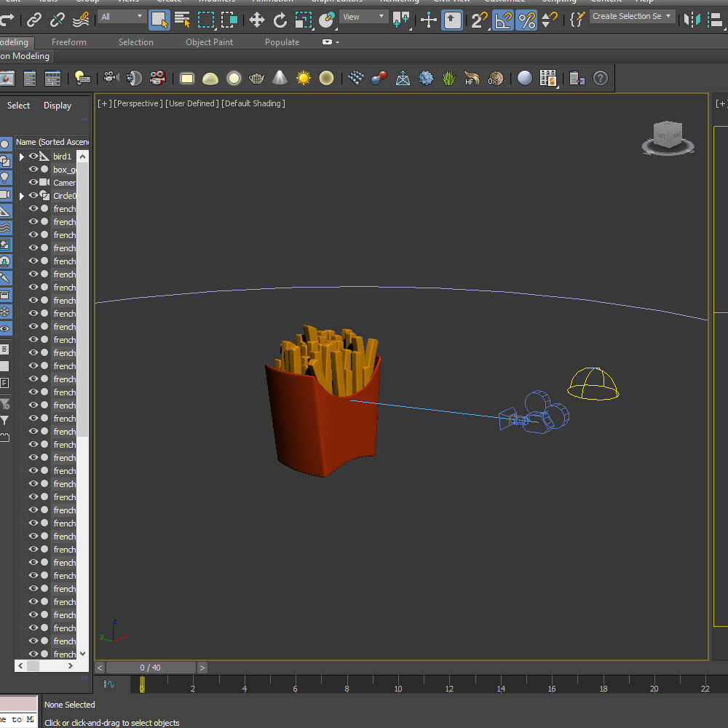Switch to the Freeform ribbon tab
This screenshot has height=728, width=728.
click(68, 41)
